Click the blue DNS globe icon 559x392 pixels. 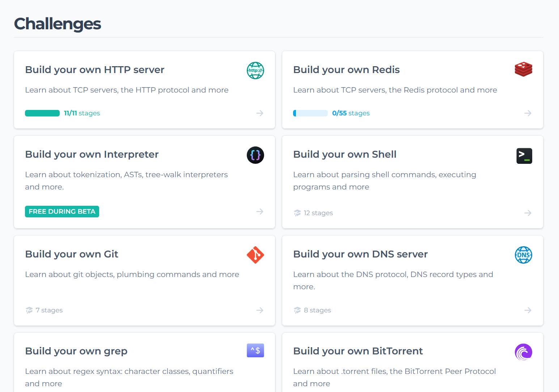click(523, 255)
